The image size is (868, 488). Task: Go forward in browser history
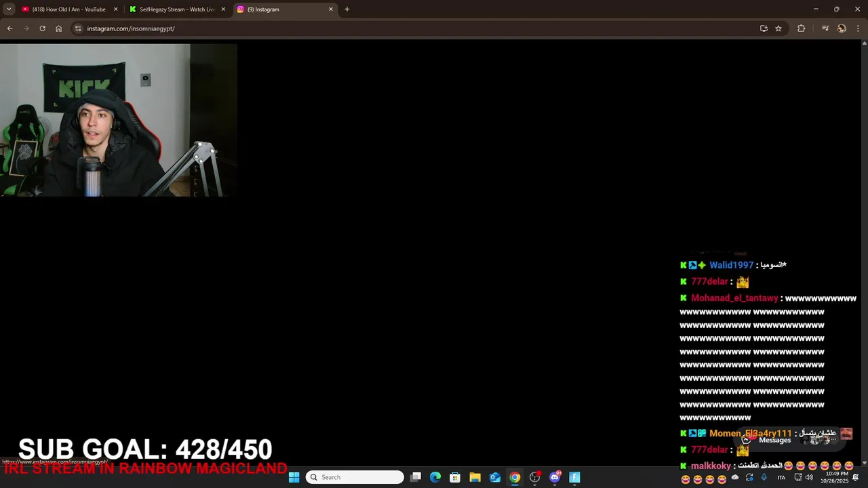26,28
